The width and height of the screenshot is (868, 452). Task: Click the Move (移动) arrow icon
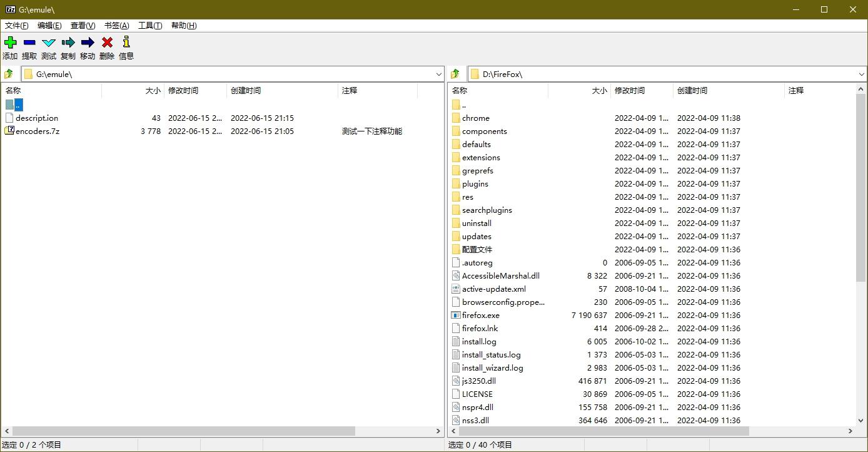88,43
